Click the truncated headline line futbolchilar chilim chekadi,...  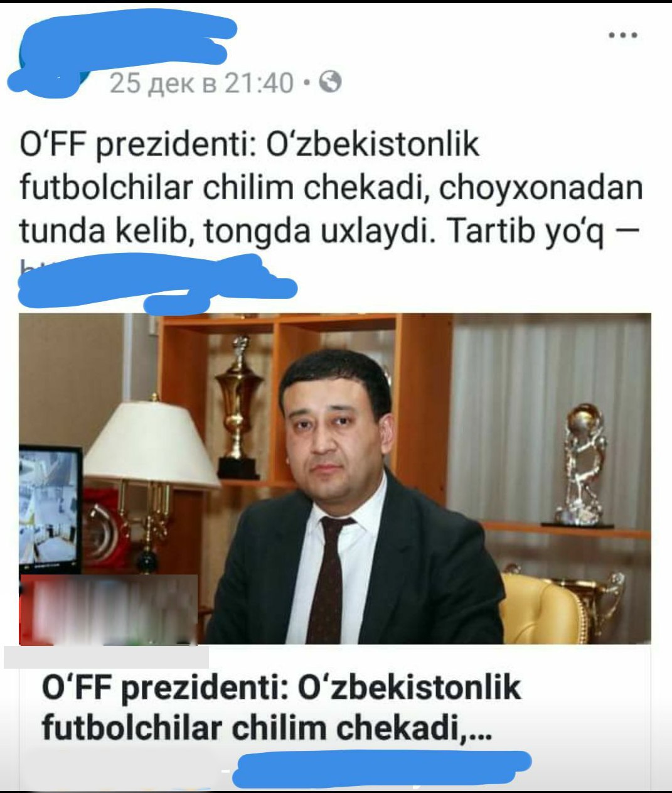coord(267,728)
